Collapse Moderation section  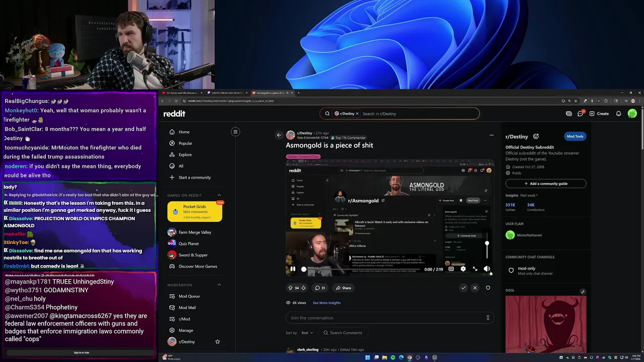point(219,285)
